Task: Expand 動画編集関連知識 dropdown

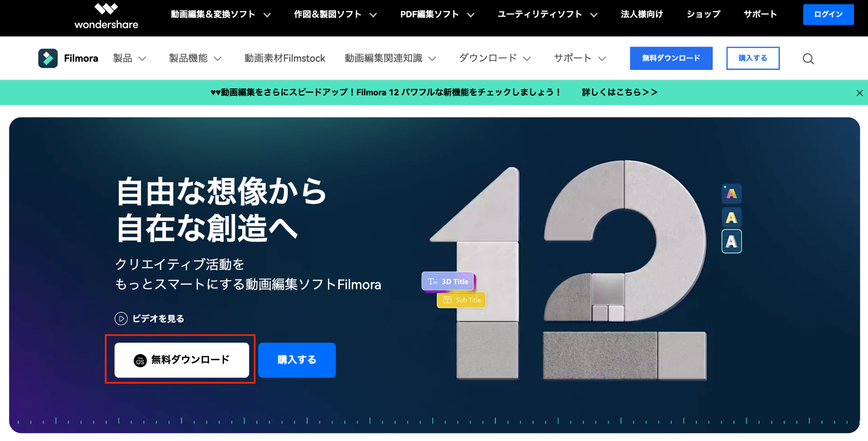Action: (390, 58)
